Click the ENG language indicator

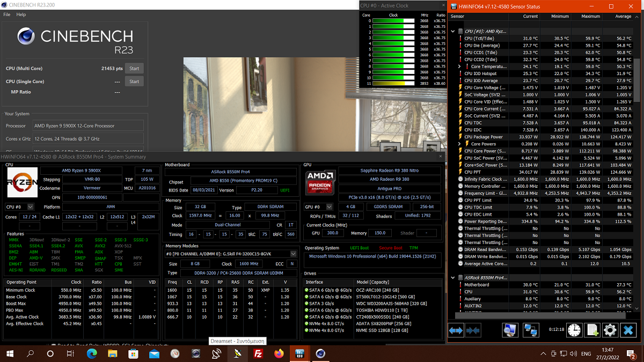(x=586, y=354)
